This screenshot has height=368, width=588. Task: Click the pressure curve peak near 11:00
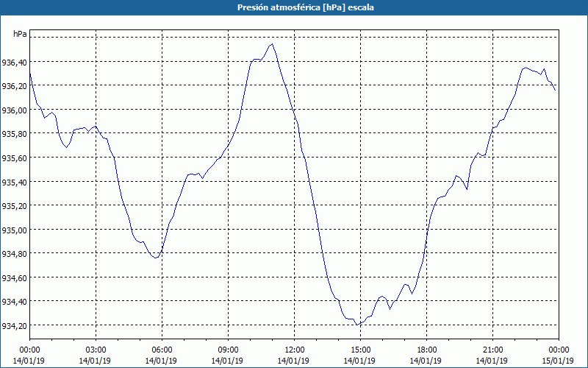click(x=272, y=44)
